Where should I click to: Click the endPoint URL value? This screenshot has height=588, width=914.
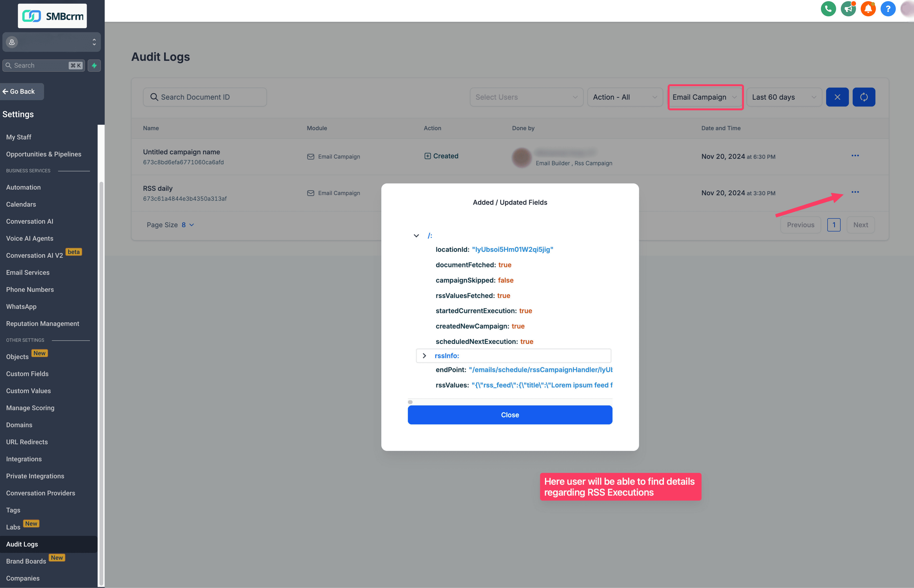point(540,370)
